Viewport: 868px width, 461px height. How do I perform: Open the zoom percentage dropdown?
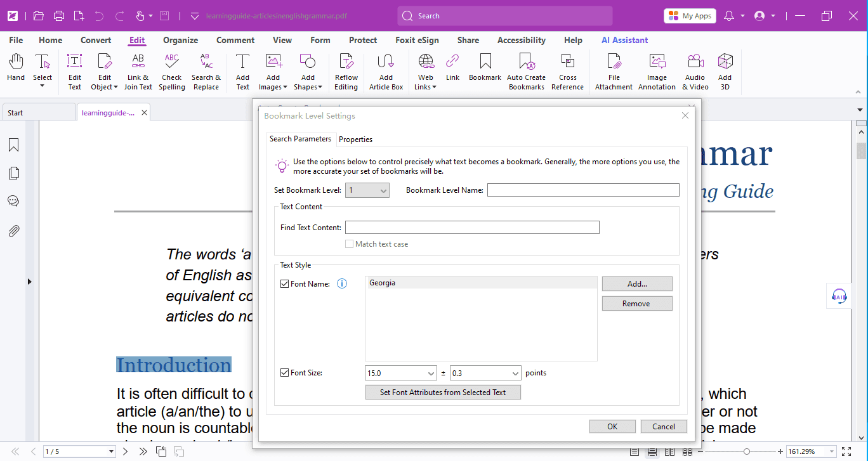pos(831,451)
